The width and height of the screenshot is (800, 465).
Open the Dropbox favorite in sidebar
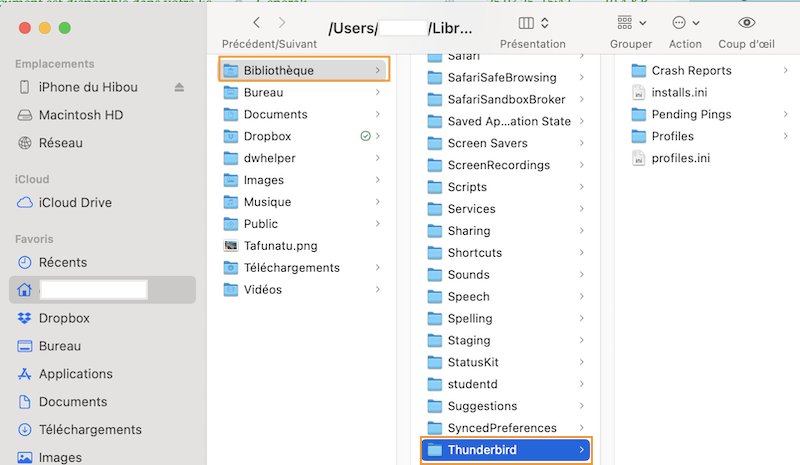(x=64, y=318)
